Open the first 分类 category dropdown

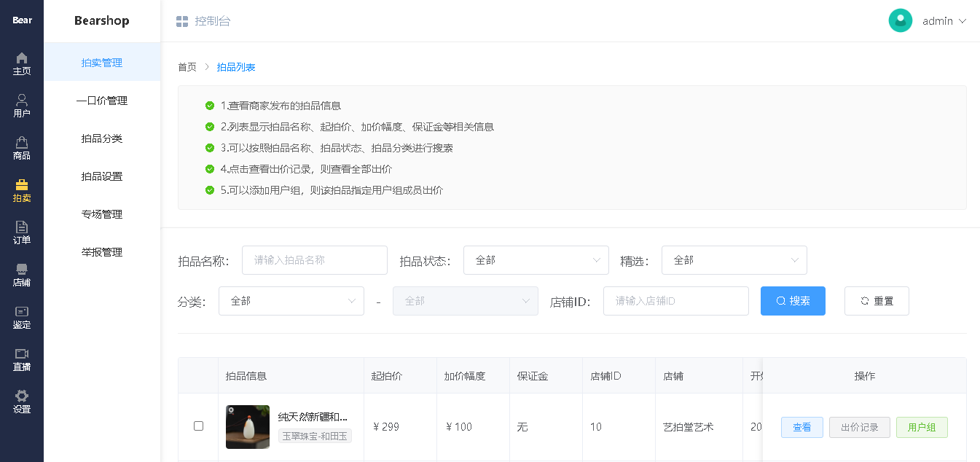point(291,300)
